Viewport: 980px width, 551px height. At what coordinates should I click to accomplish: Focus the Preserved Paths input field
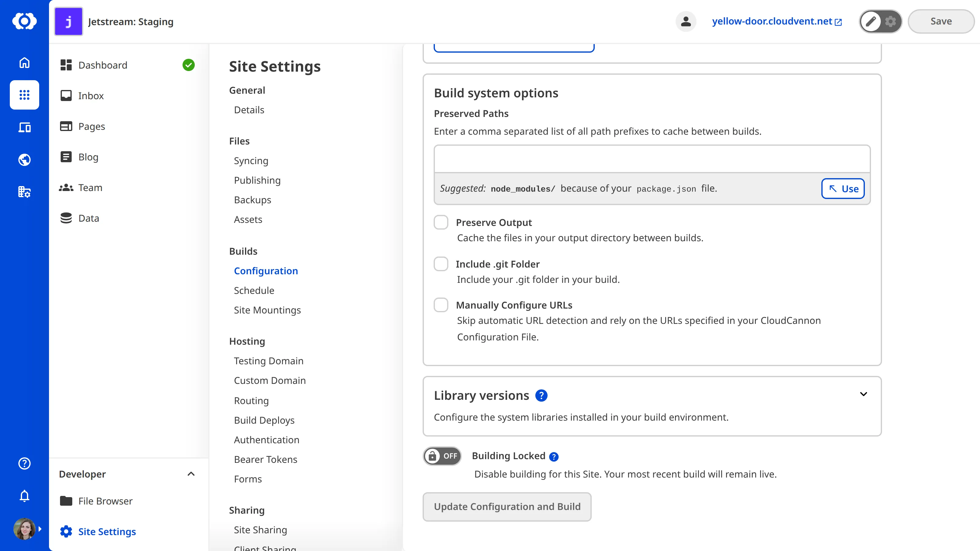[652, 159]
